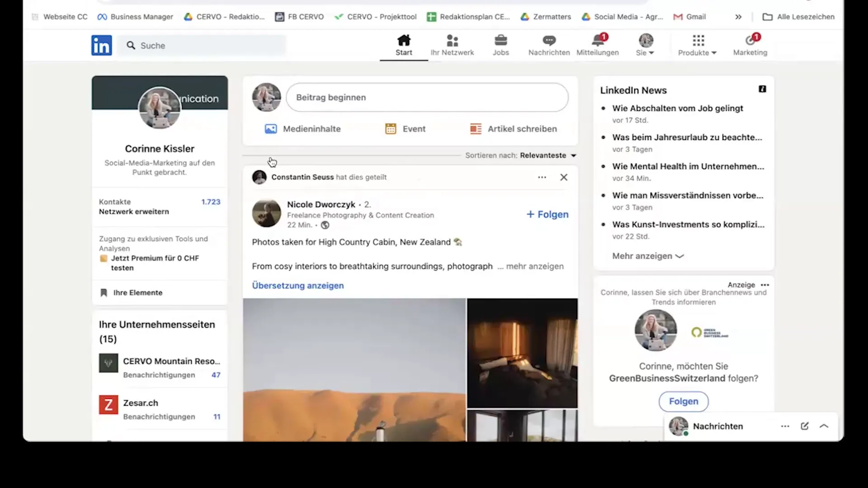
Task: Open the Gmail bookmark
Action: [689, 17]
